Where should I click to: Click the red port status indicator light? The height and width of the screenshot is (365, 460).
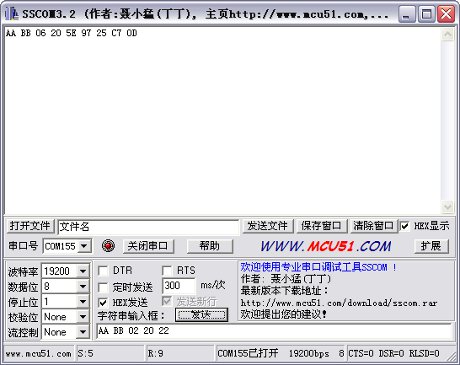click(108, 246)
